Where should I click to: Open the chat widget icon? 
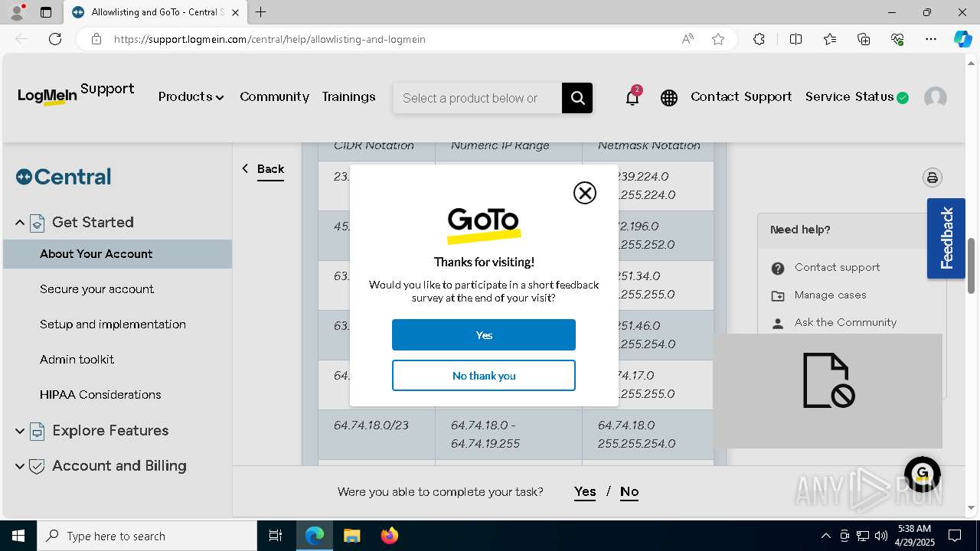click(x=922, y=474)
